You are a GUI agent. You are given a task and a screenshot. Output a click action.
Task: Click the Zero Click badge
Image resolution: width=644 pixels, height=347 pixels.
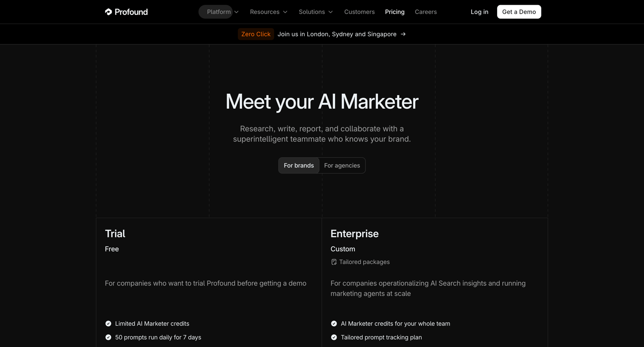[256, 34]
